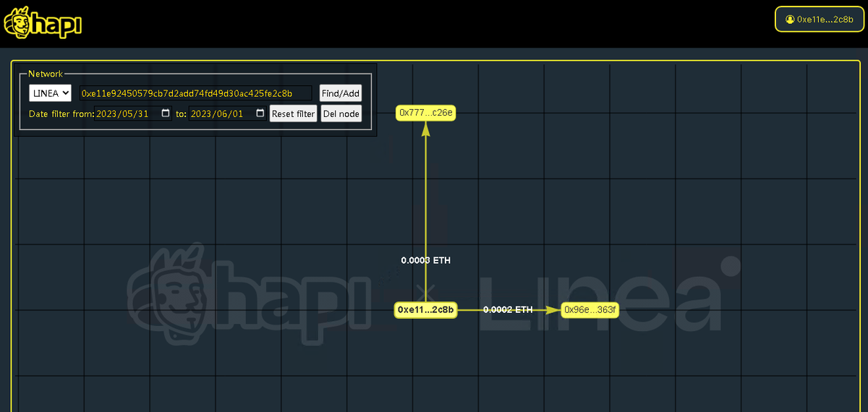Image resolution: width=868 pixels, height=412 pixels.
Task: Click the hapi logo in header
Action: click(43, 24)
